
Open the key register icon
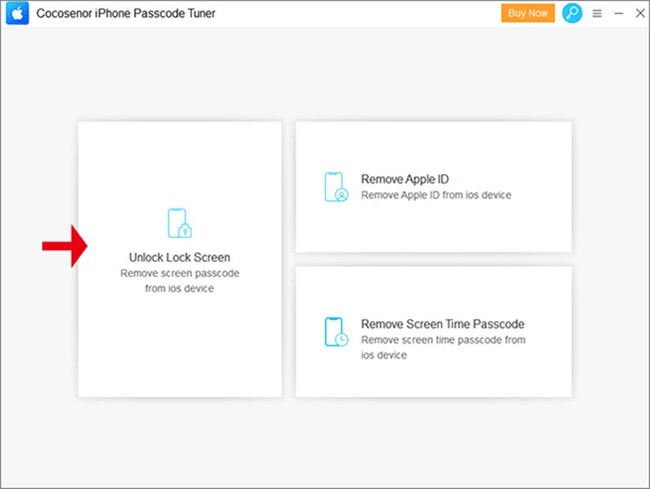(x=572, y=13)
